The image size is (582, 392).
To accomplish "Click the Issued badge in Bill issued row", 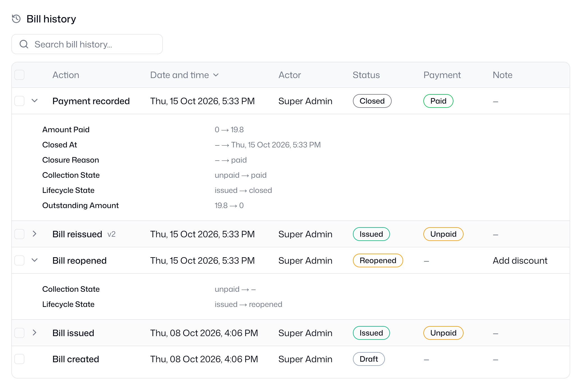I will 371,333.
